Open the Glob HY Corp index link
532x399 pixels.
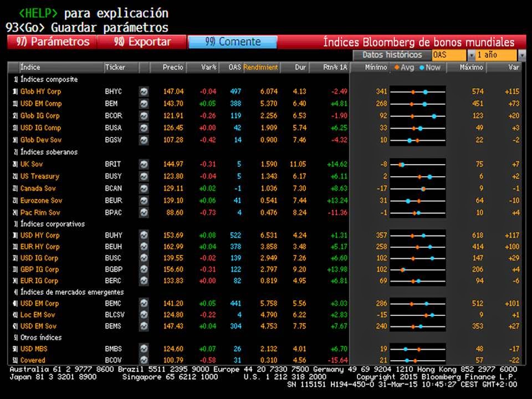click(40, 91)
